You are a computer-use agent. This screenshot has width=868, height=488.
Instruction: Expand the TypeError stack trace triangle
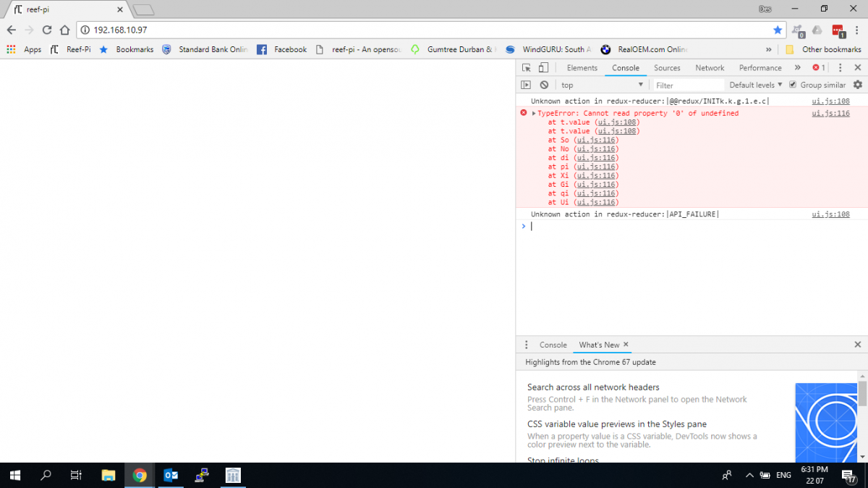click(x=534, y=114)
